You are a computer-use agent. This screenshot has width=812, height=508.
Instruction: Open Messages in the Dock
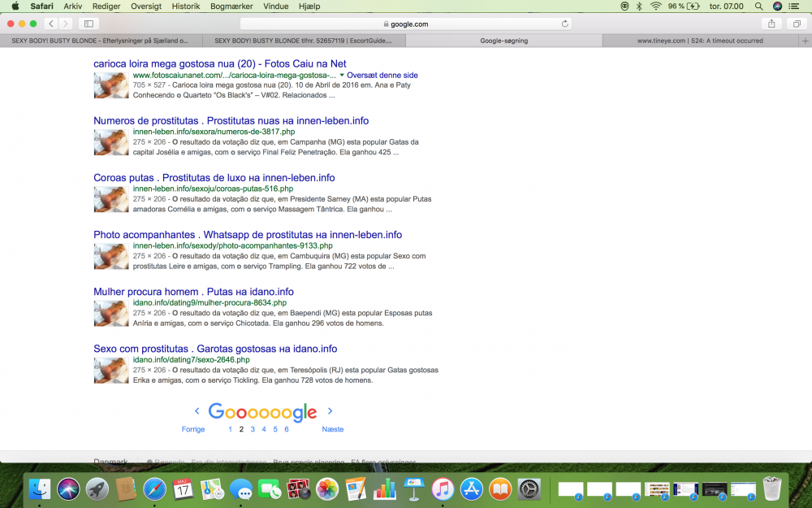[241, 488]
